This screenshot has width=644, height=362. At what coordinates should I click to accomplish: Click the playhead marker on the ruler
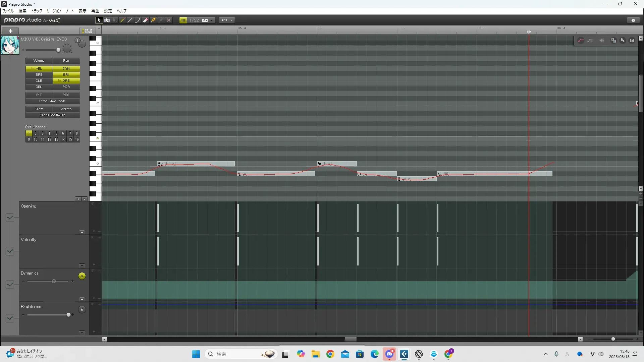click(x=529, y=32)
